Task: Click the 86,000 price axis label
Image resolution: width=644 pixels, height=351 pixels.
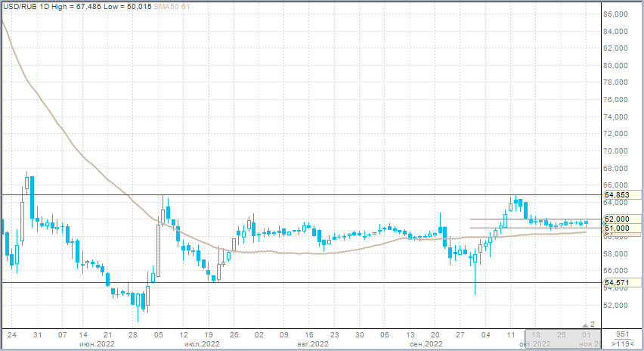Action: [x=618, y=14]
